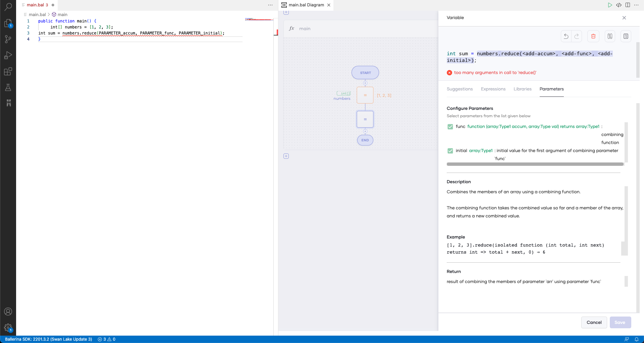Undo the last variable edit

pyautogui.click(x=566, y=36)
